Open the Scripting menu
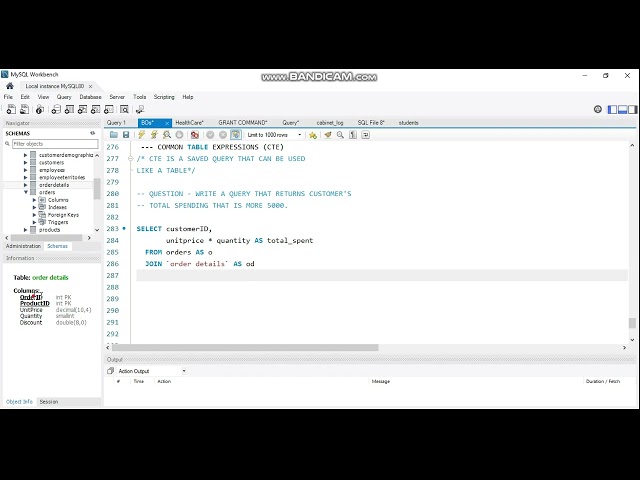The image size is (640, 480). coord(164,97)
